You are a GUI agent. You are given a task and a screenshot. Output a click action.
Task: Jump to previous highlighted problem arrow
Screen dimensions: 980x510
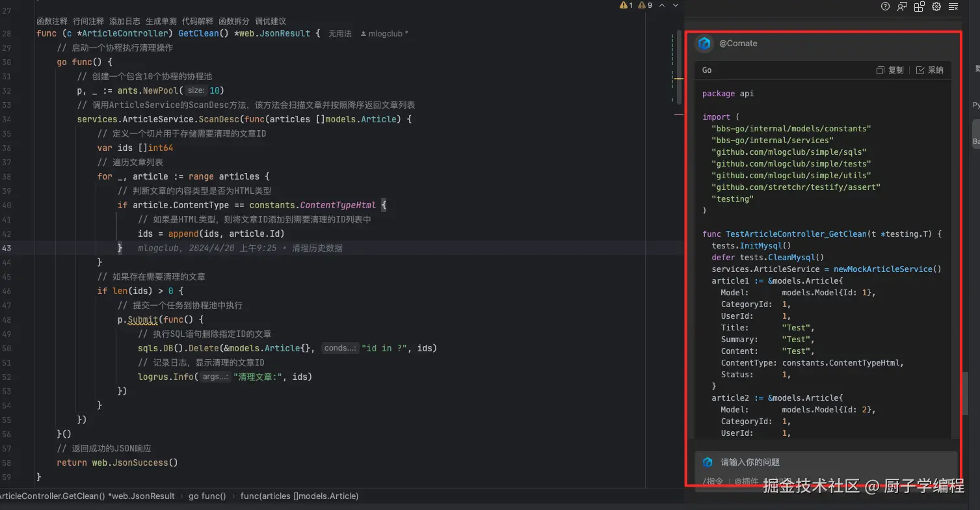[662, 5]
